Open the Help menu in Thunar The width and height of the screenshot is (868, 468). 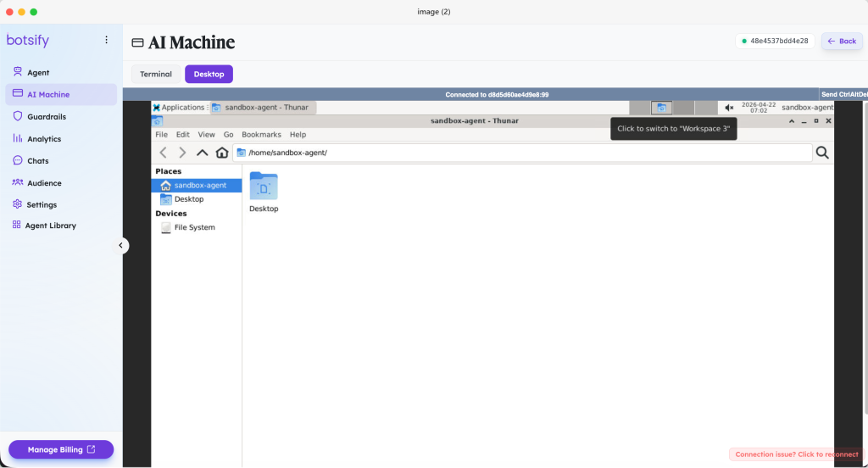coord(298,135)
